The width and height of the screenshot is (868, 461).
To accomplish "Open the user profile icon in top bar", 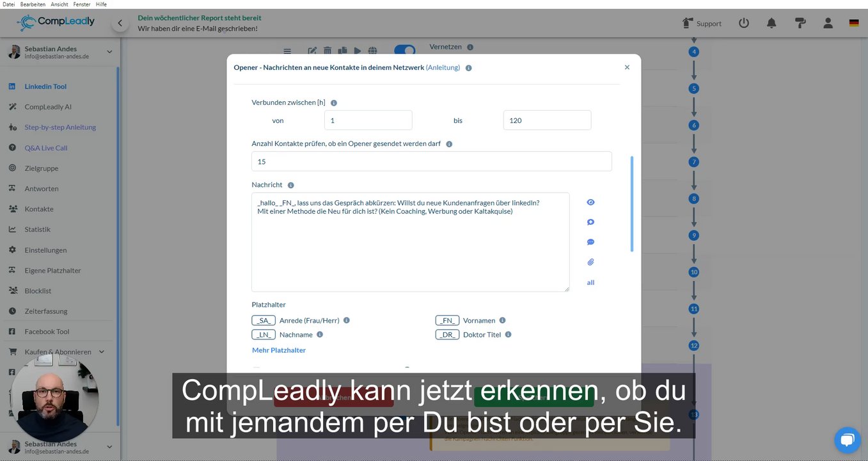I will pyautogui.click(x=828, y=23).
